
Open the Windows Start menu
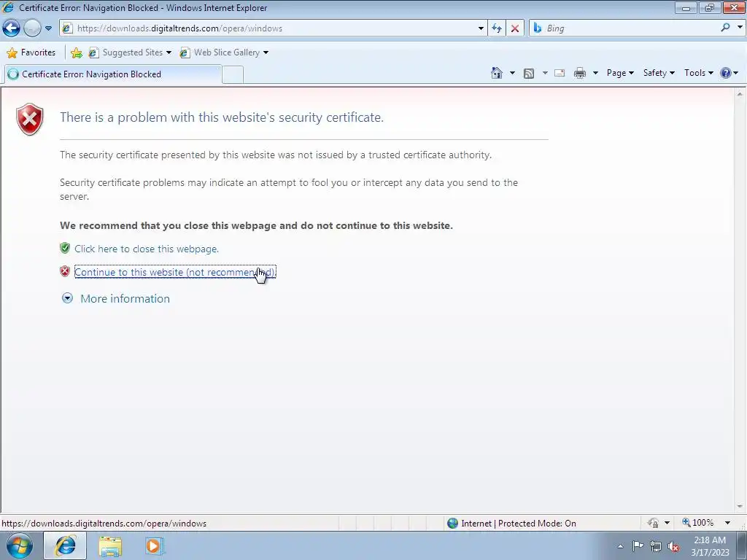[x=20, y=545]
